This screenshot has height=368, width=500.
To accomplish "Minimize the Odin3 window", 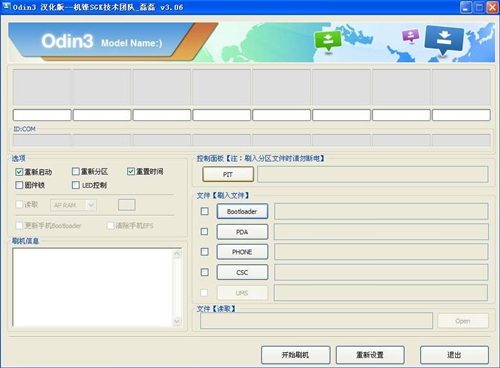I will pyautogui.click(x=466, y=7).
